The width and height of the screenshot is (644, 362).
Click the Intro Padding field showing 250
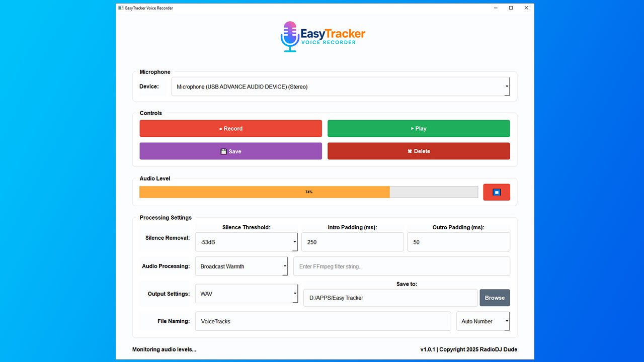[x=352, y=242]
